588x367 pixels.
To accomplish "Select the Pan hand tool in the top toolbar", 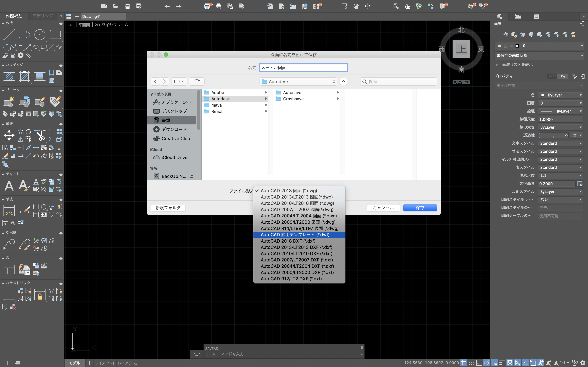I will click(356, 6).
